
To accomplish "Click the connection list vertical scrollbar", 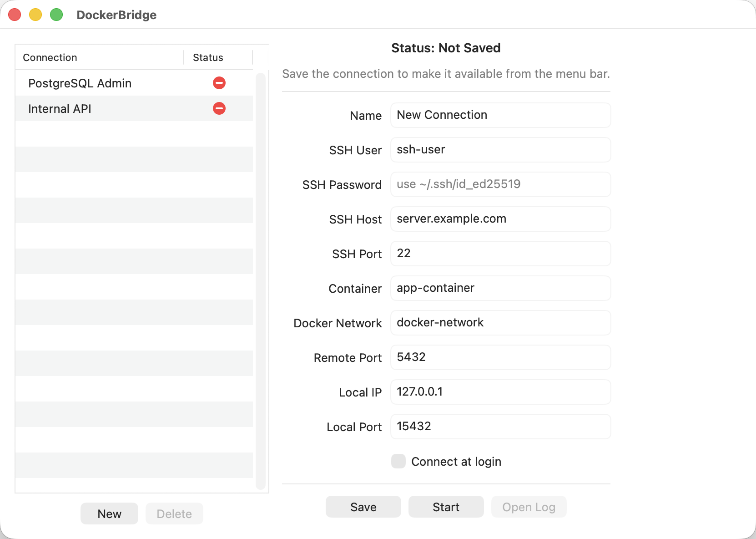I will (260, 281).
